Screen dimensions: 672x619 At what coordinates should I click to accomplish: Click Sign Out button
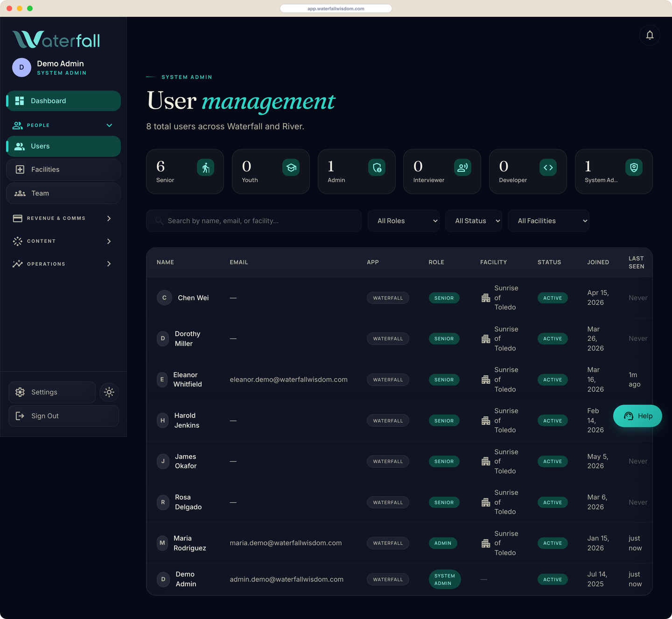click(x=63, y=416)
